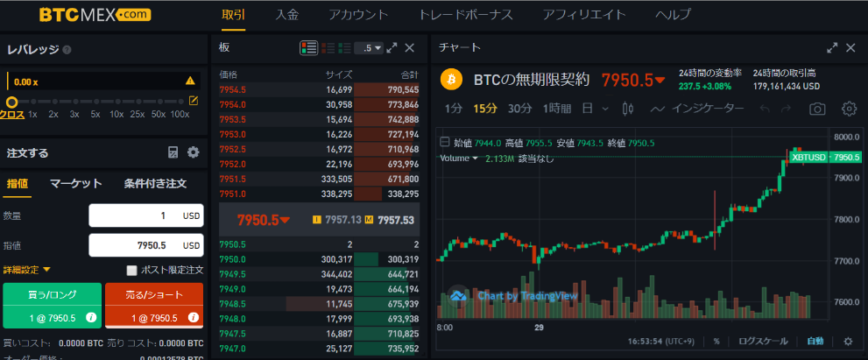Select cross margin leverage

(x=11, y=114)
